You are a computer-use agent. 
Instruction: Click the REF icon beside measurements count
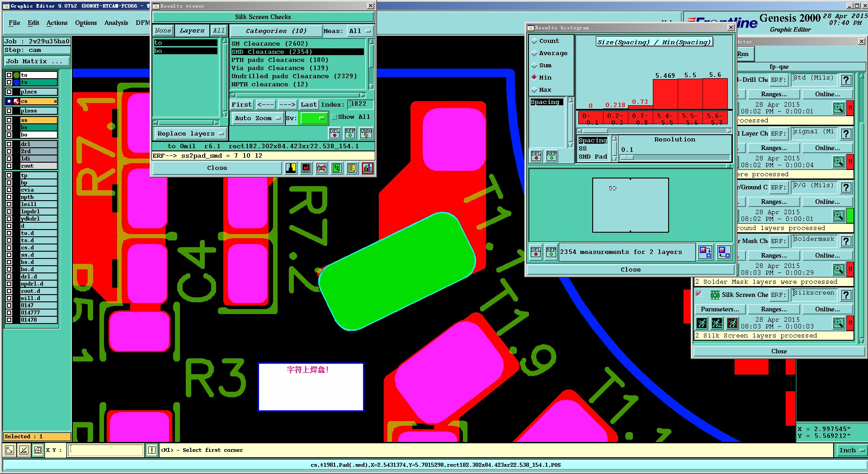[x=551, y=252]
